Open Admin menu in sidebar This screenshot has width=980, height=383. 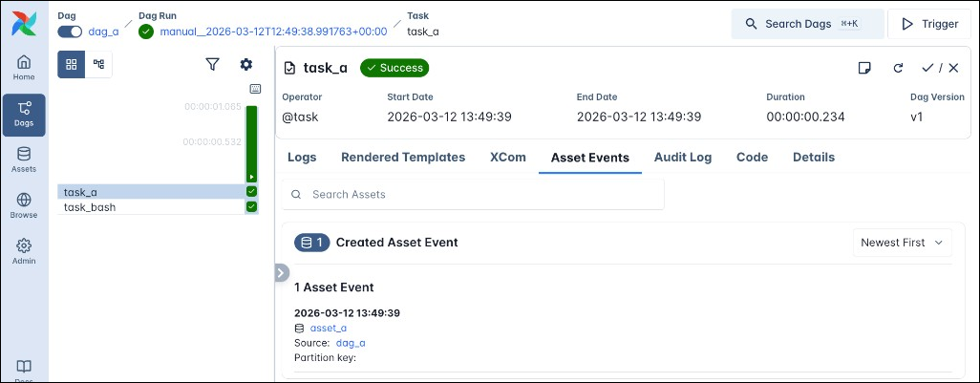click(x=24, y=251)
